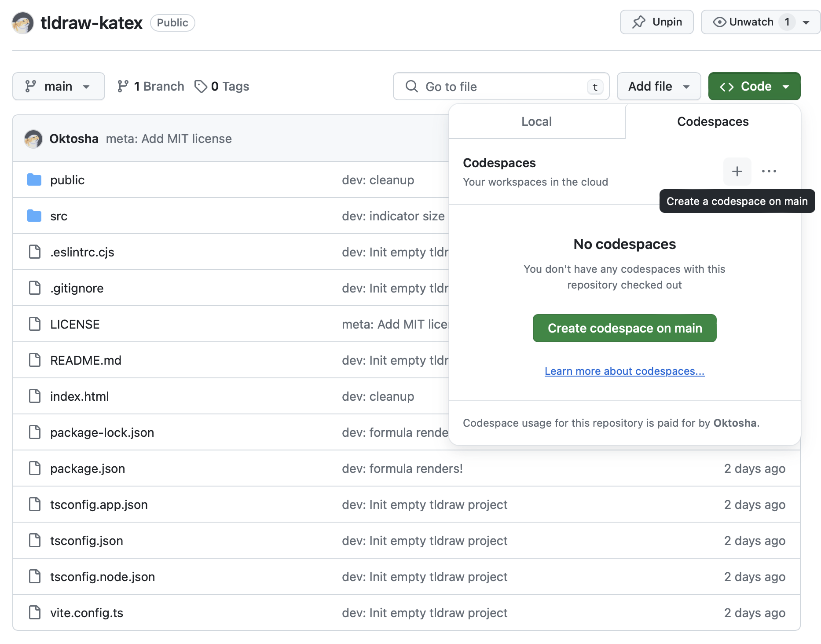
Task: Focus the Go to file search field
Action: coord(501,86)
